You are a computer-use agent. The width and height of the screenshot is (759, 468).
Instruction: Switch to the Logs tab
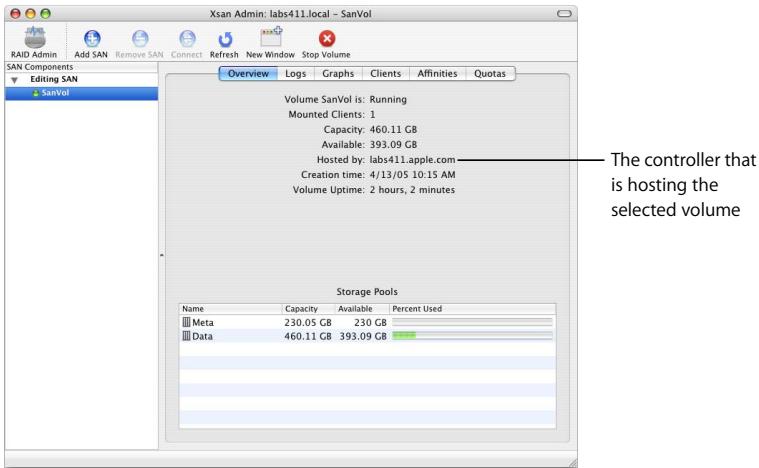295,74
